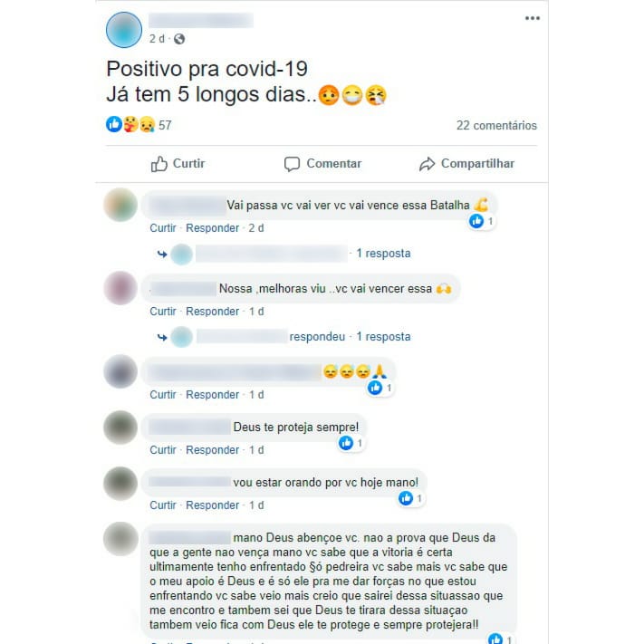
Task: Click 'Curtir' under 'vou estar orando' comment
Action: point(163,505)
